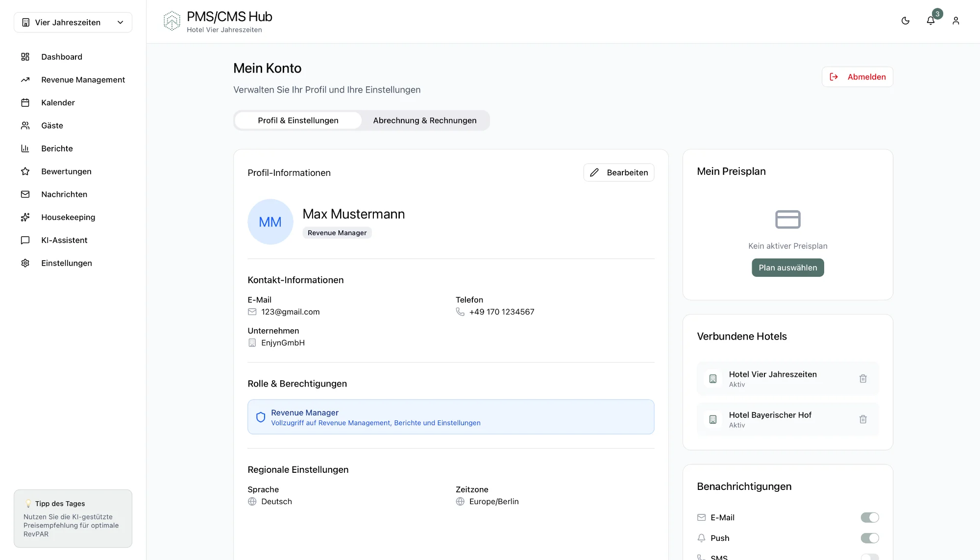Open Revenue Management menu item

[83, 80]
